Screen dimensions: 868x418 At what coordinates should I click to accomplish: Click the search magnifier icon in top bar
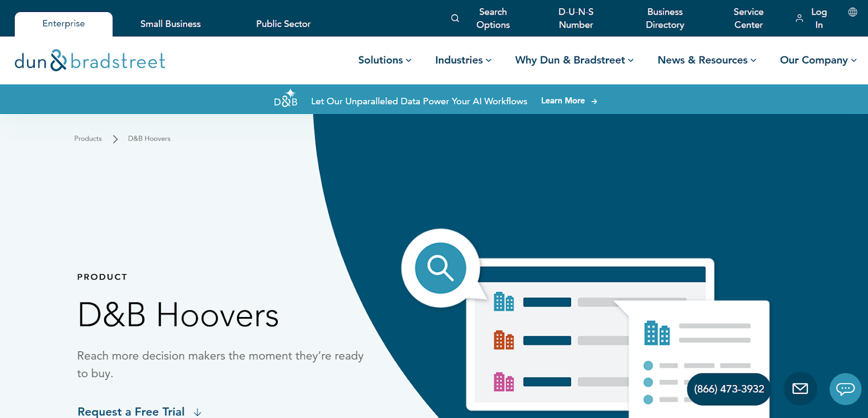455,18
